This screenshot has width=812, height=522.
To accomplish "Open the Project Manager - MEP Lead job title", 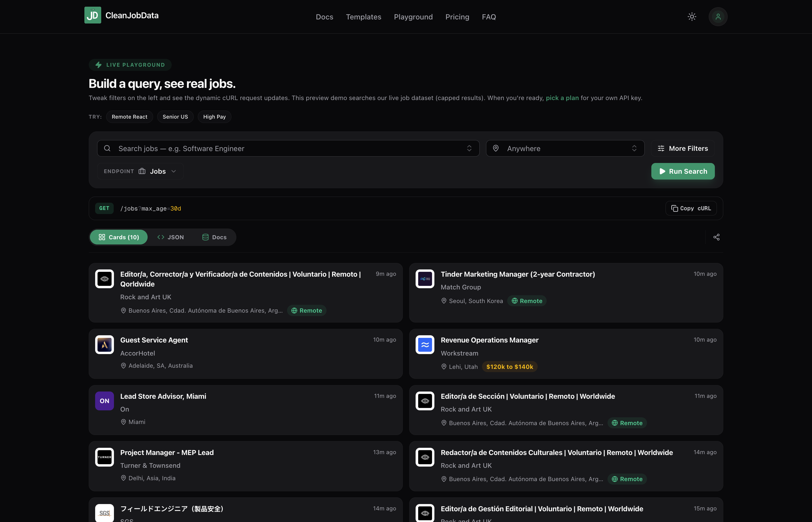I will pyautogui.click(x=167, y=452).
